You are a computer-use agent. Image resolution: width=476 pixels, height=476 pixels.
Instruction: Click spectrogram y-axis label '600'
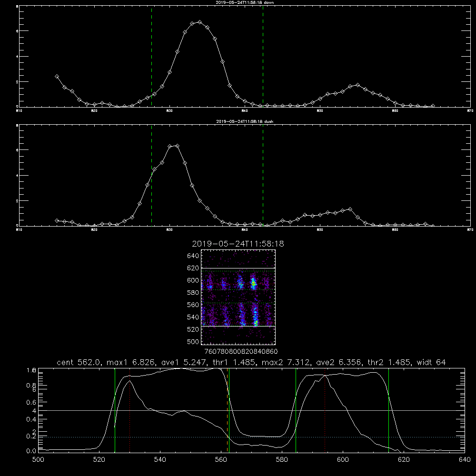[193, 280]
